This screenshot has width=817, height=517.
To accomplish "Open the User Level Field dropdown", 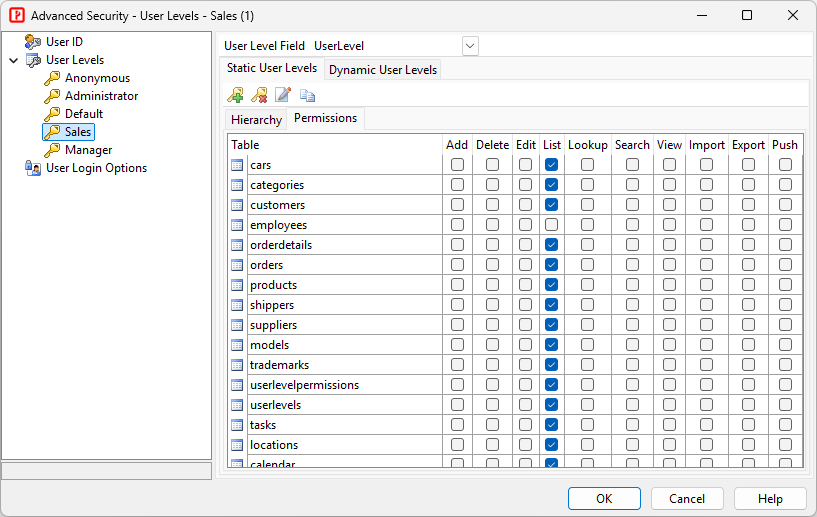I will tap(470, 46).
